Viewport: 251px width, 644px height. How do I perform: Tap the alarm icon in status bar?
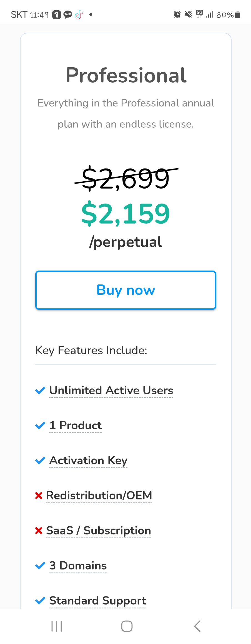[x=177, y=14]
